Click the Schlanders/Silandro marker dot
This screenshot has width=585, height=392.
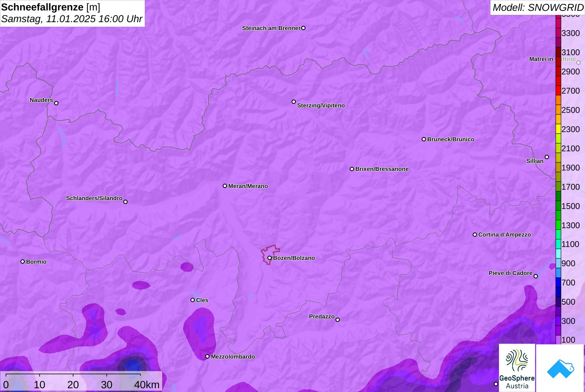coord(125,202)
